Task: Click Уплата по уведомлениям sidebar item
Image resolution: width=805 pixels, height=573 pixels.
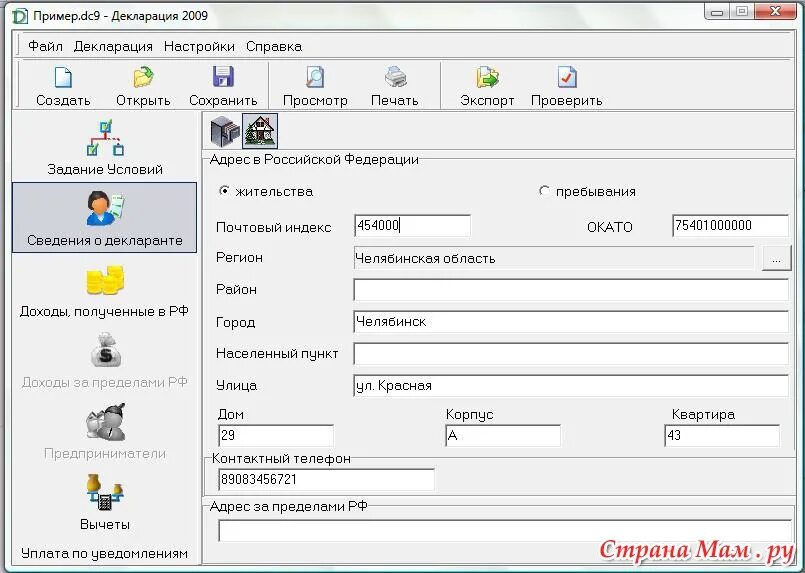Action: click(x=105, y=553)
